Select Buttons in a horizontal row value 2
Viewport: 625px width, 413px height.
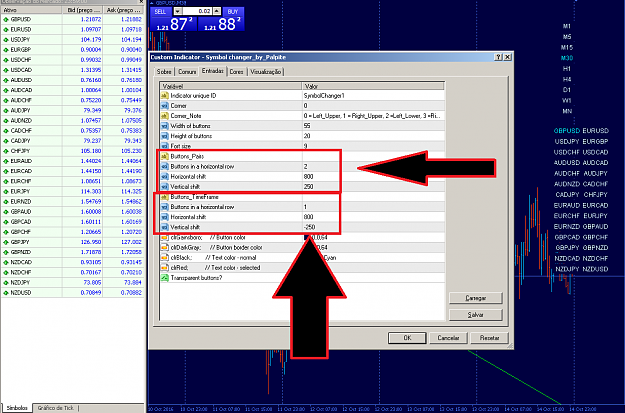click(x=373, y=167)
